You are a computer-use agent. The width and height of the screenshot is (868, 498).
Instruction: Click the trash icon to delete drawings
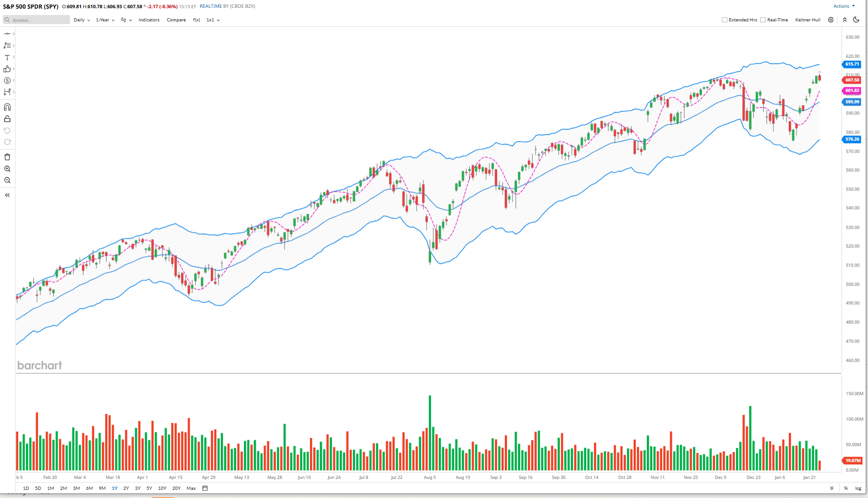point(7,157)
